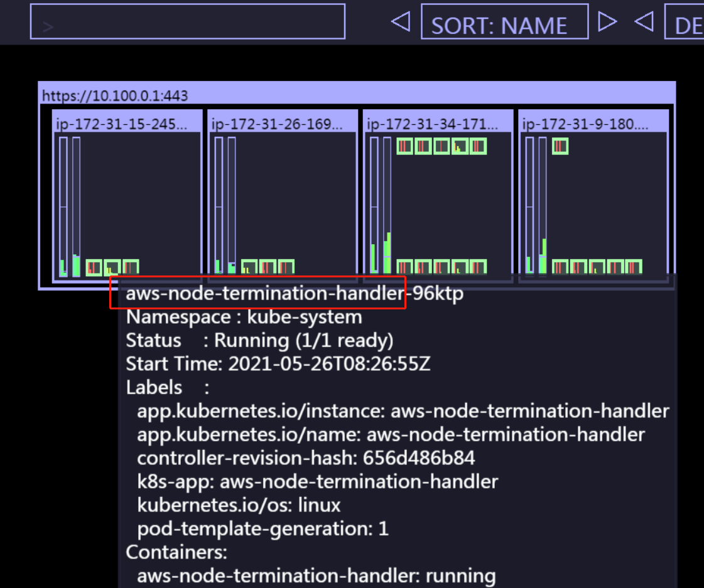The height and width of the screenshot is (588, 704).
Task: Select fifth top-row pod on node ip-172-31-34-171
Action: pos(478,146)
